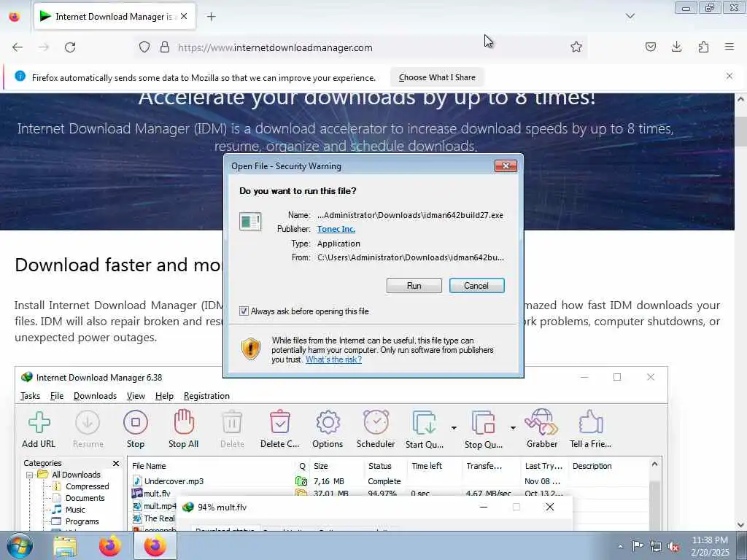Click the Choose What I Share button
747x560 pixels.
pos(437,77)
